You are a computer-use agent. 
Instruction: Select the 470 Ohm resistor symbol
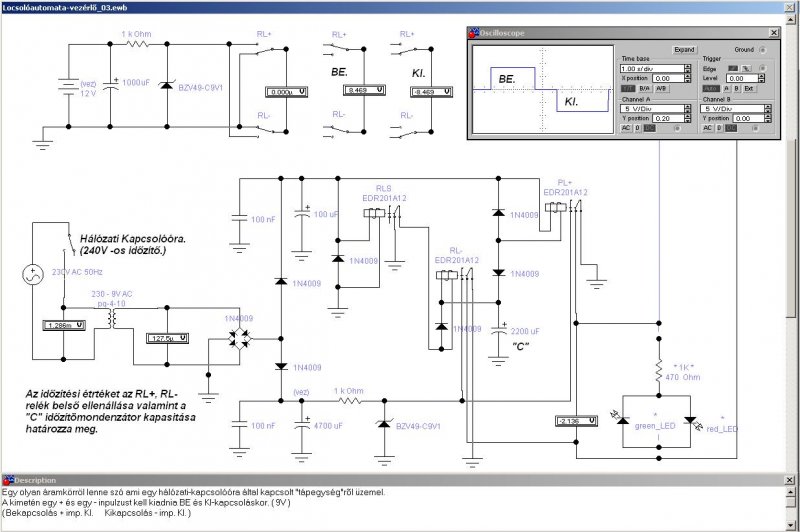click(659, 372)
